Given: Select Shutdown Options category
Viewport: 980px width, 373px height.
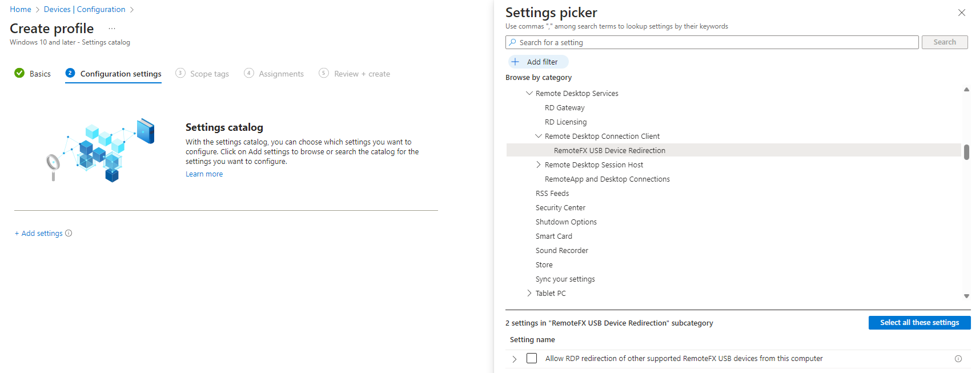Looking at the screenshot, I should [566, 222].
